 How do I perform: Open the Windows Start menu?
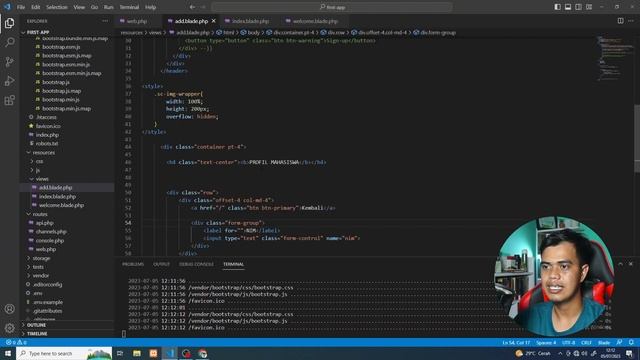click(8, 353)
